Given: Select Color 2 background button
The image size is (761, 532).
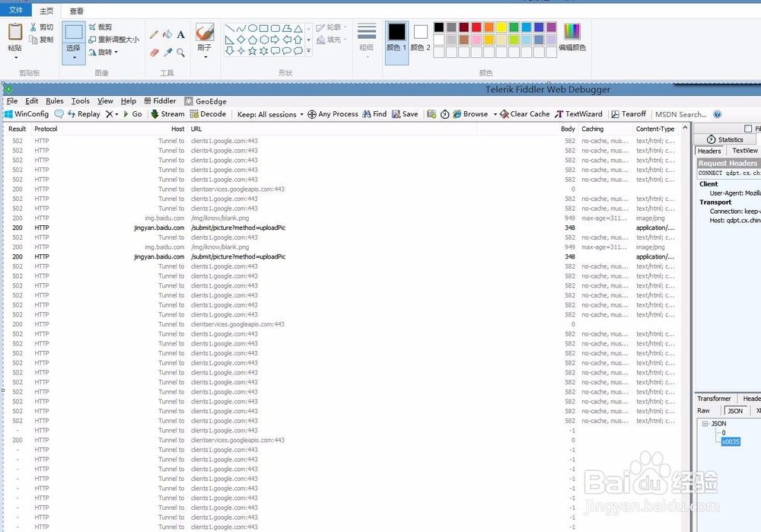Looking at the screenshot, I should [x=420, y=37].
